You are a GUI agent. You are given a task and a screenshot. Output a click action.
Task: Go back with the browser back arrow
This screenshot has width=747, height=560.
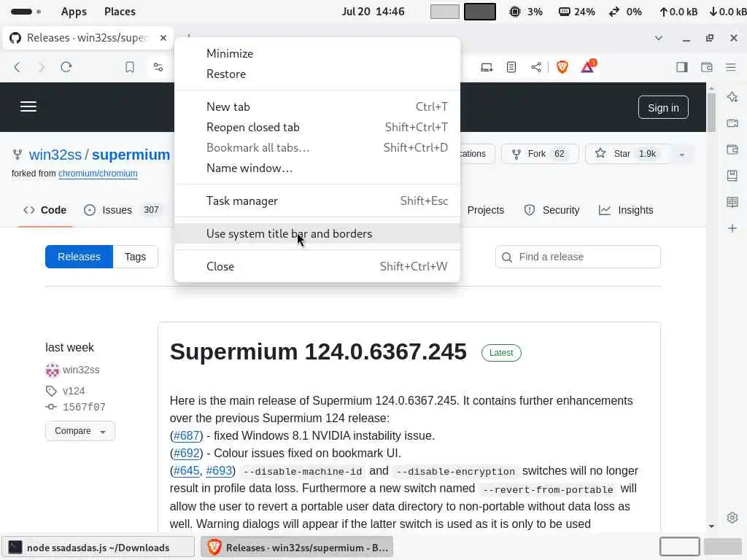(x=18, y=67)
